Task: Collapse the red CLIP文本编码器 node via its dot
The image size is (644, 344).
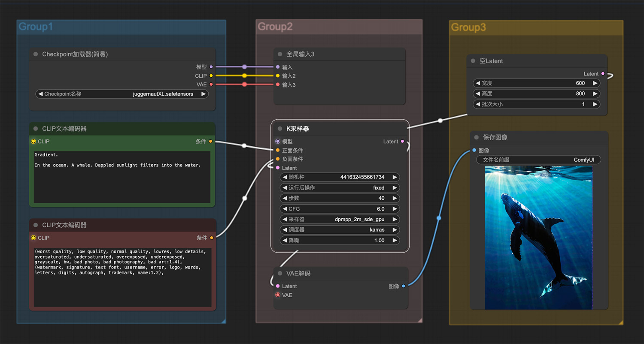Action: coord(36,225)
